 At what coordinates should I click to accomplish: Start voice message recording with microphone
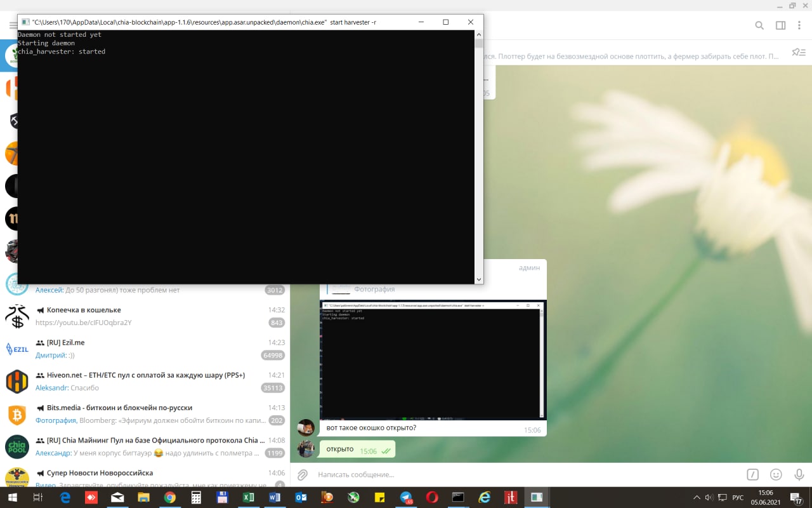[799, 474]
